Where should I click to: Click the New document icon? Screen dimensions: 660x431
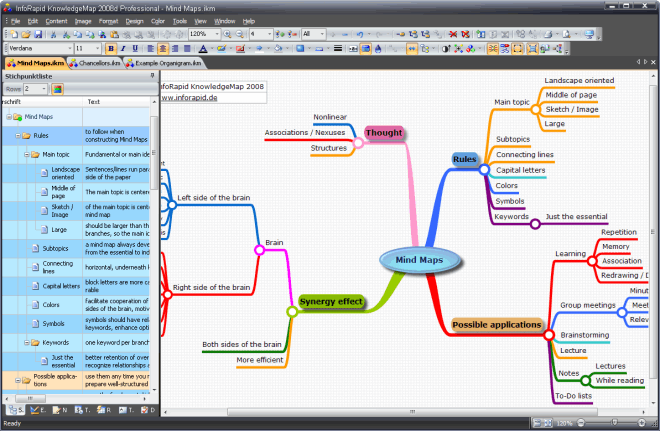(x=14, y=34)
